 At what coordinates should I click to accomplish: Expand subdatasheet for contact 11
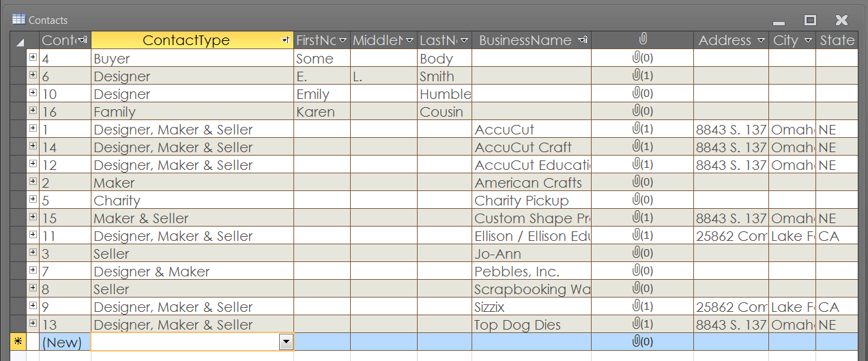coord(32,235)
